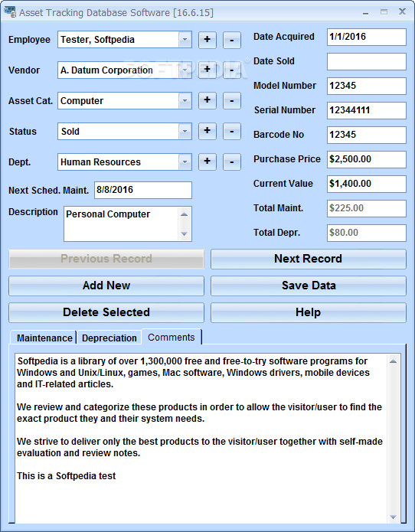This screenshot has height=532, width=415.
Task: Click in the Comments text area
Action: pos(201,439)
